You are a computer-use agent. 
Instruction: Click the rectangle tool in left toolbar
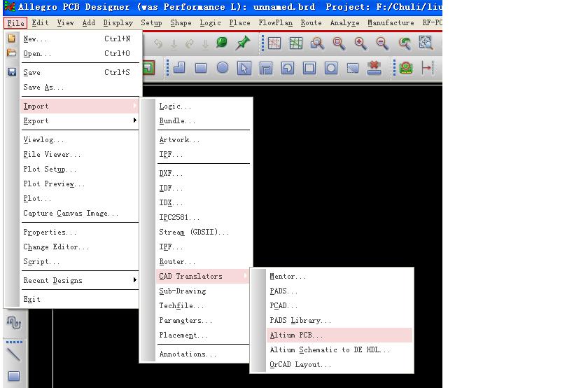point(14,376)
